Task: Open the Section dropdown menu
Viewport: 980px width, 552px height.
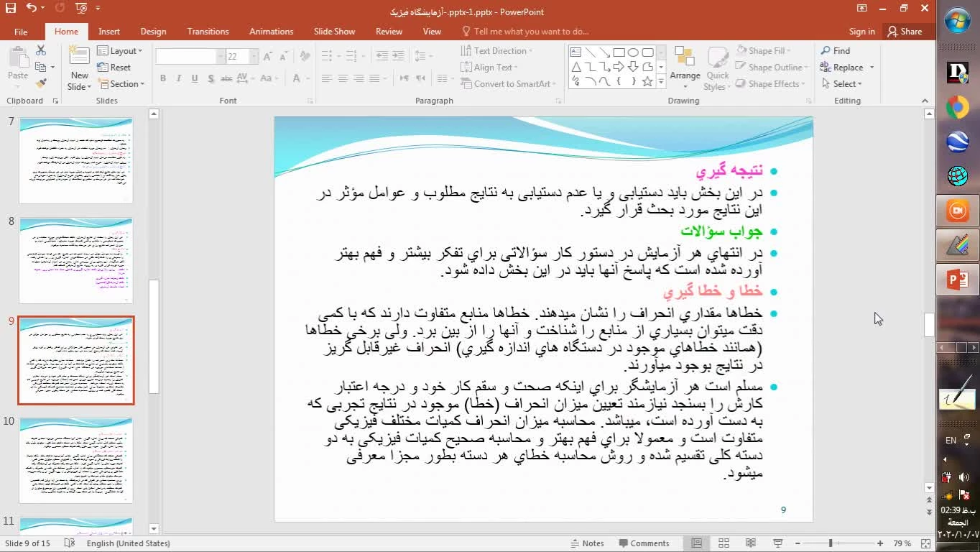Action: pos(121,84)
